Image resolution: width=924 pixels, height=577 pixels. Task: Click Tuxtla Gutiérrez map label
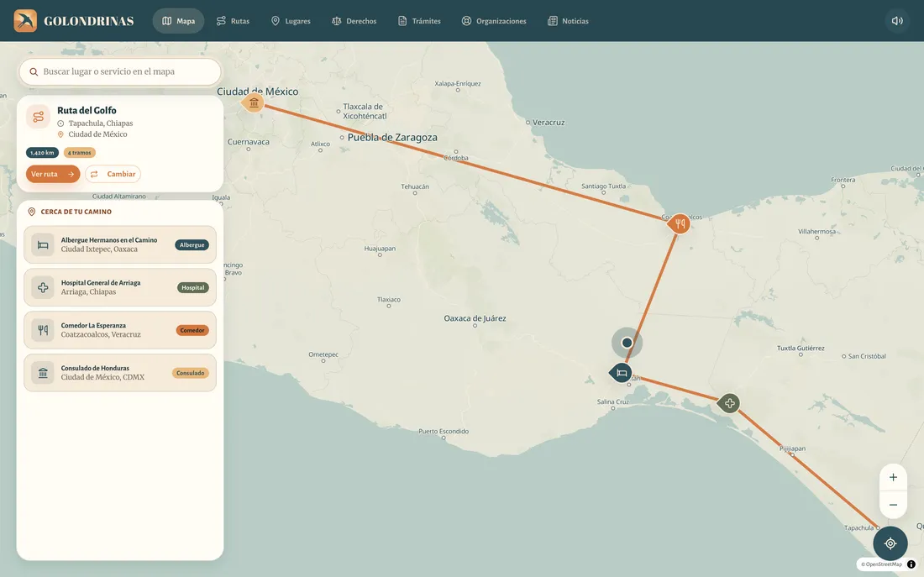801,349
